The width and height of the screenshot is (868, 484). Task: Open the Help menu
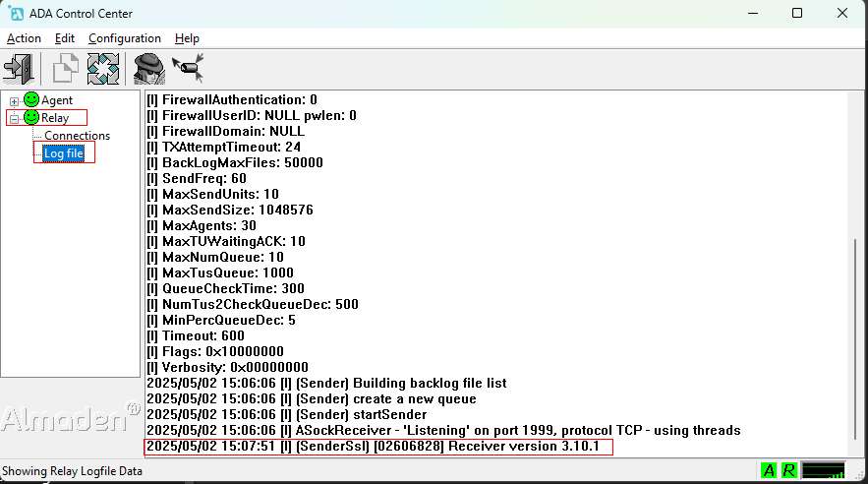point(187,38)
